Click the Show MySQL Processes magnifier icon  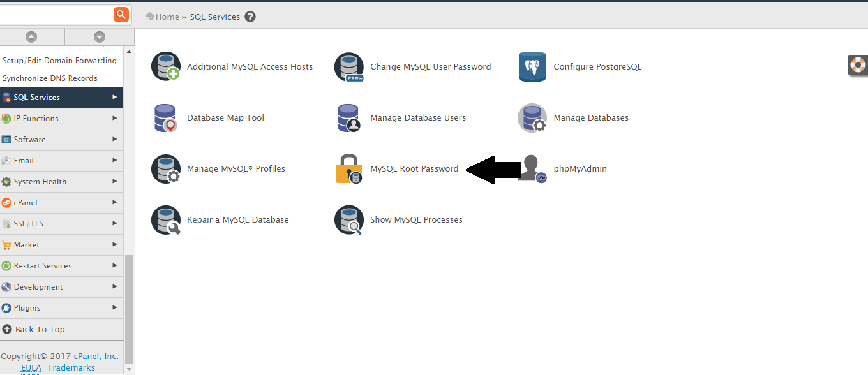tap(349, 220)
